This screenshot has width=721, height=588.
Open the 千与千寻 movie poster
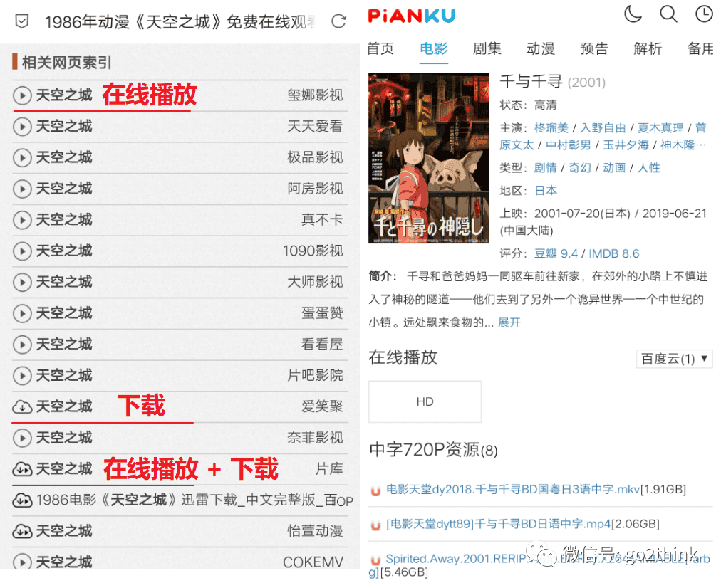tap(429, 158)
